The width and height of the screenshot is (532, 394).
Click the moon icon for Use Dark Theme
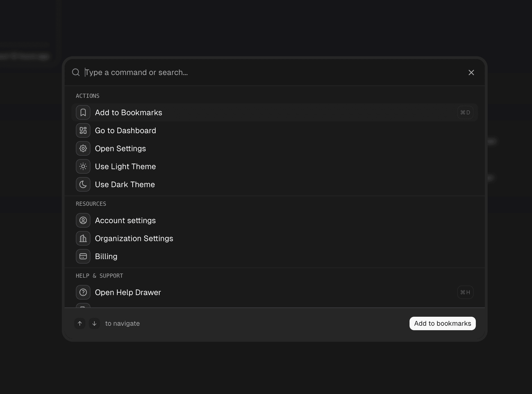pos(83,184)
